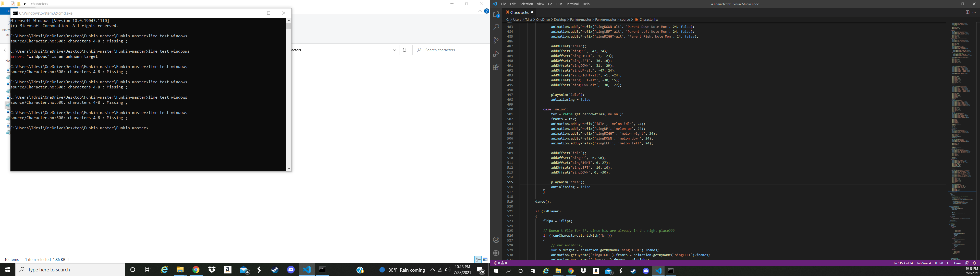Change Tab Size: 4 indentation setting

click(x=924, y=263)
